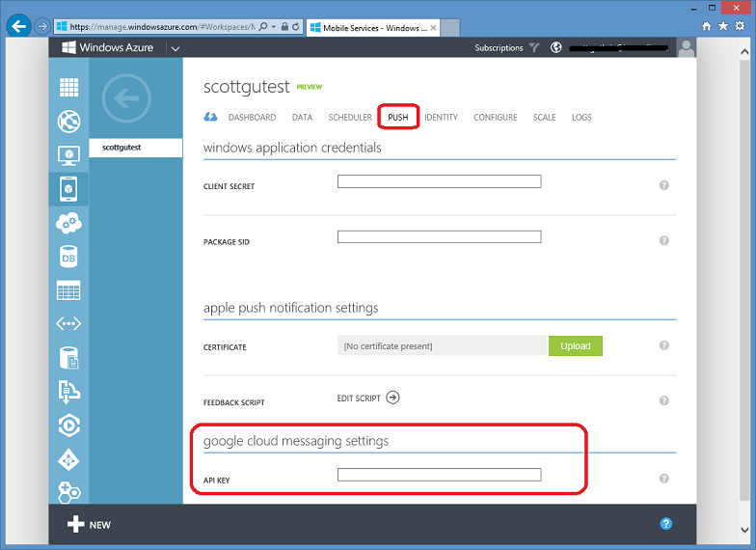
Task: Select the Push tab
Action: point(397,118)
